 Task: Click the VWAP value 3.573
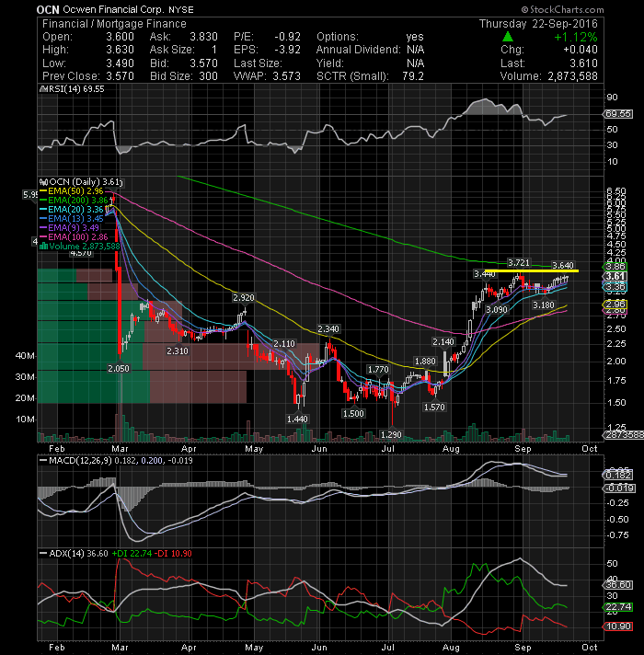(286, 76)
